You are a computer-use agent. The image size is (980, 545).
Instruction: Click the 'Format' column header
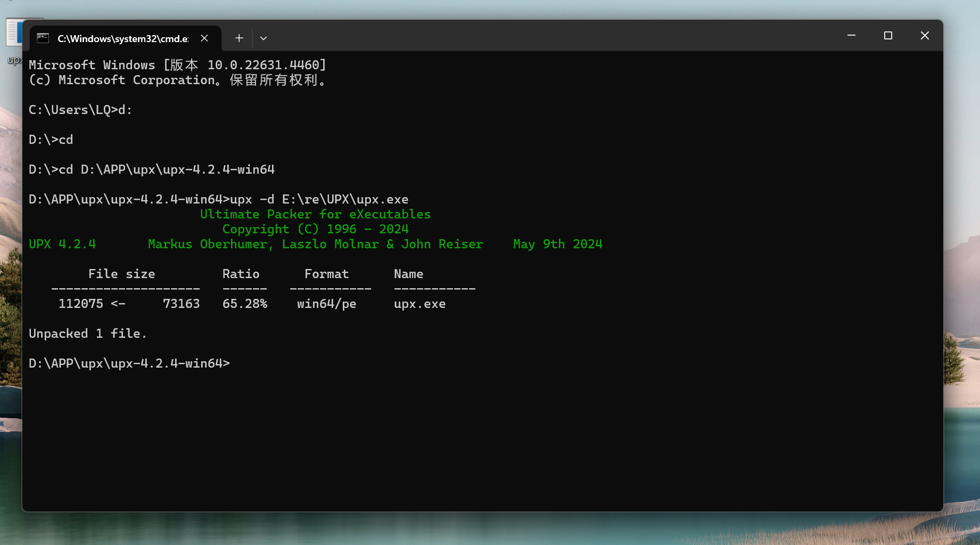tap(327, 274)
